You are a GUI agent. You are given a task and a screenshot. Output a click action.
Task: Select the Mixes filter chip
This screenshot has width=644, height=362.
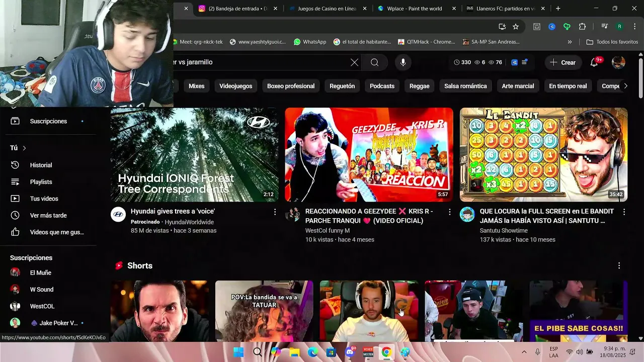point(196,86)
